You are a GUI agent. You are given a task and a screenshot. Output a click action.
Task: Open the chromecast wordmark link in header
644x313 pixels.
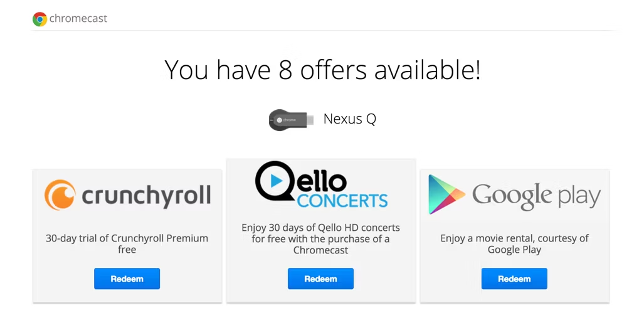[78, 18]
